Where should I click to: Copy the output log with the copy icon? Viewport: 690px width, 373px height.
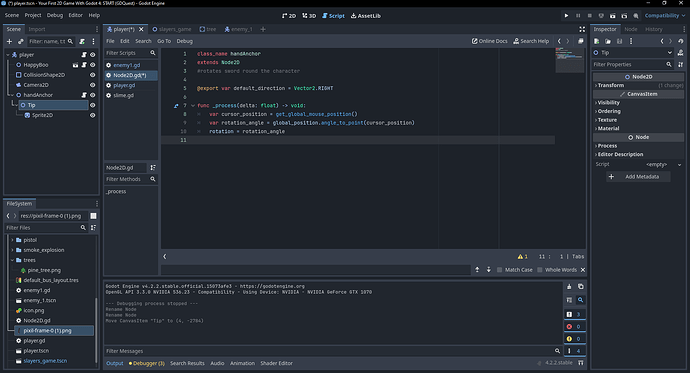tap(580, 286)
